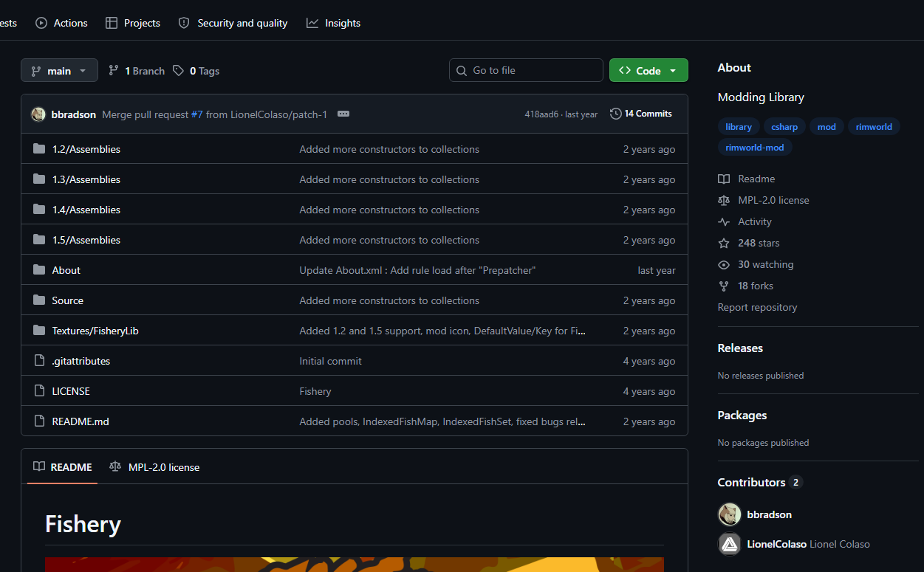Open the 1.5/Assemblies folder
The height and width of the screenshot is (572, 924).
pyautogui.click(x=86, y=240)
